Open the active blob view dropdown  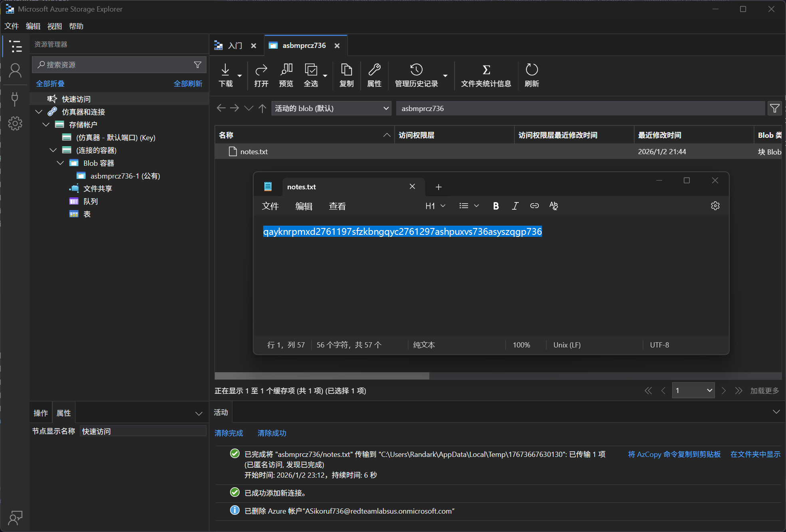tap(331, 108)
